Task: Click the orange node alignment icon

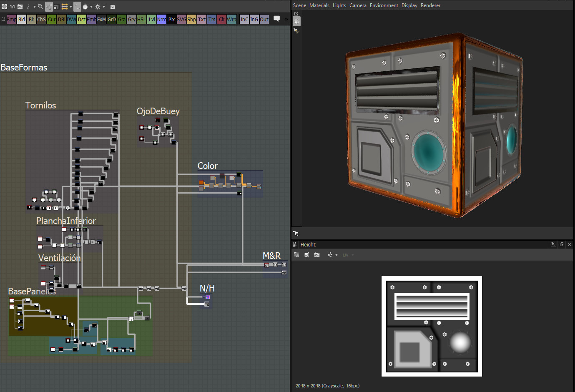Action: click(65, 6)
